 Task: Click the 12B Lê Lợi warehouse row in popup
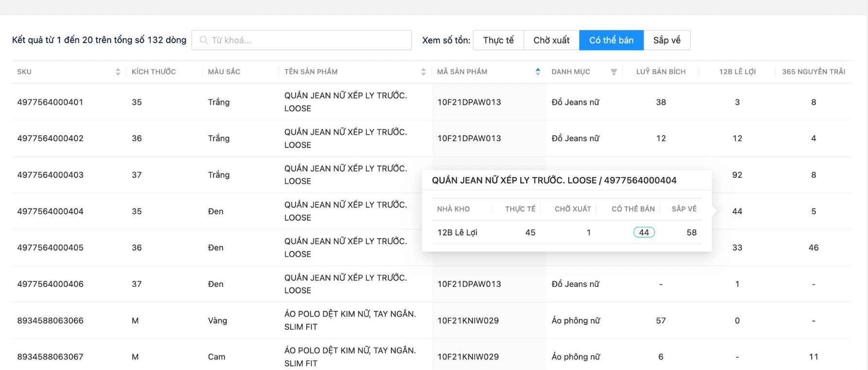[457, 233]
